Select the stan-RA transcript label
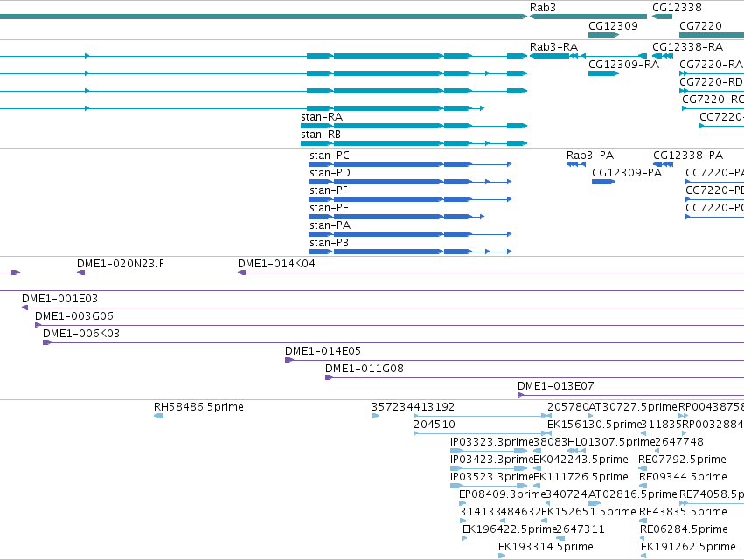The height and width of the screenshot is (560, 744). click(322, 117)
